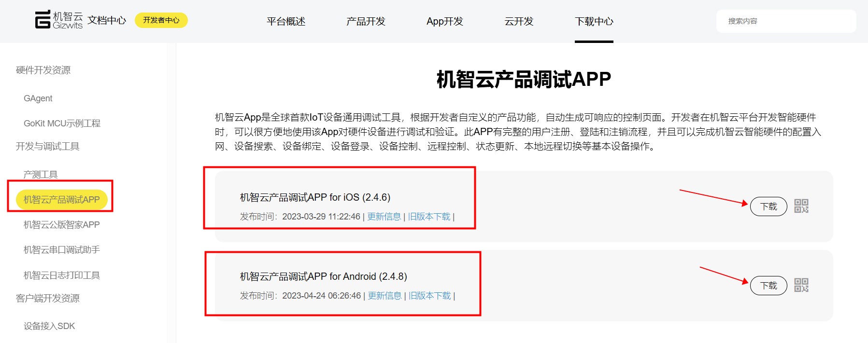Click the page heading 机智云产品调试APP
This screenshot has width=868, height=343.
pyautogui.click(x=524, y=79)
